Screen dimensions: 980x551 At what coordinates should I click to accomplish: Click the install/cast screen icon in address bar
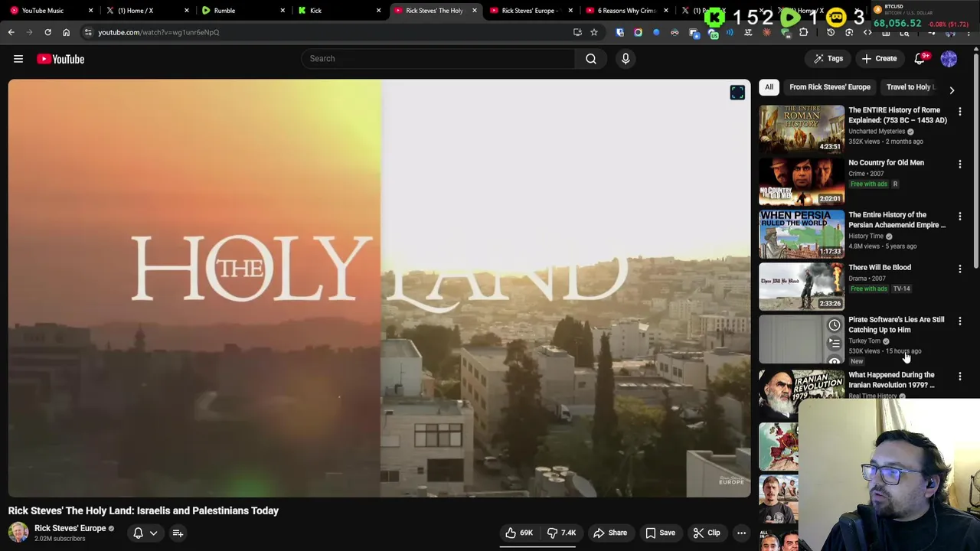[x=577, y=32]
